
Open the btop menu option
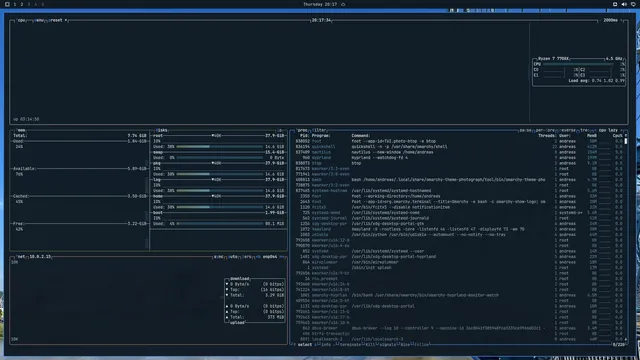coord(39,20)
